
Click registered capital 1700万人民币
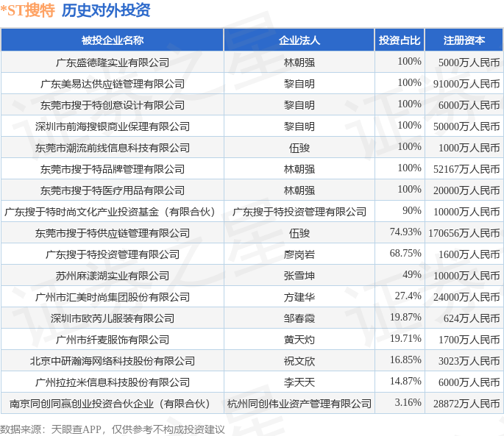coord(469,340)
